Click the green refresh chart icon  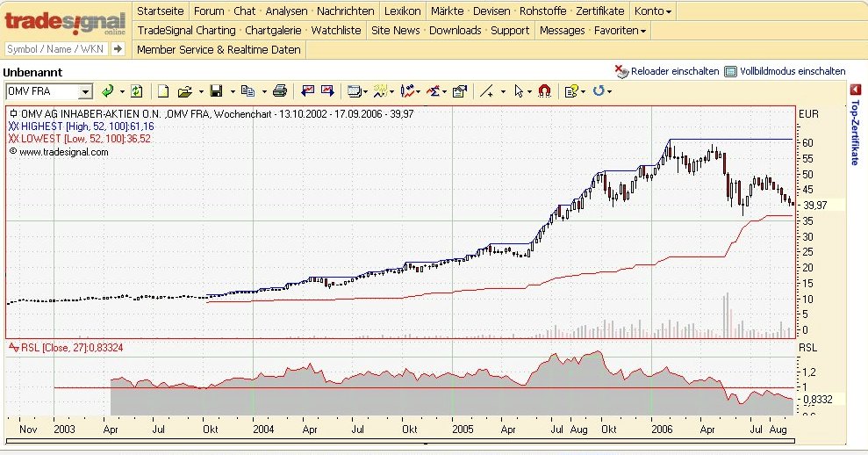[x=137, y=90]
